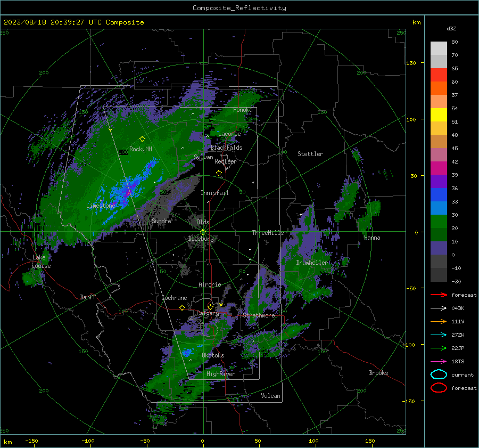
Task: Click the Innisfail town label
Action: [214, 193]
